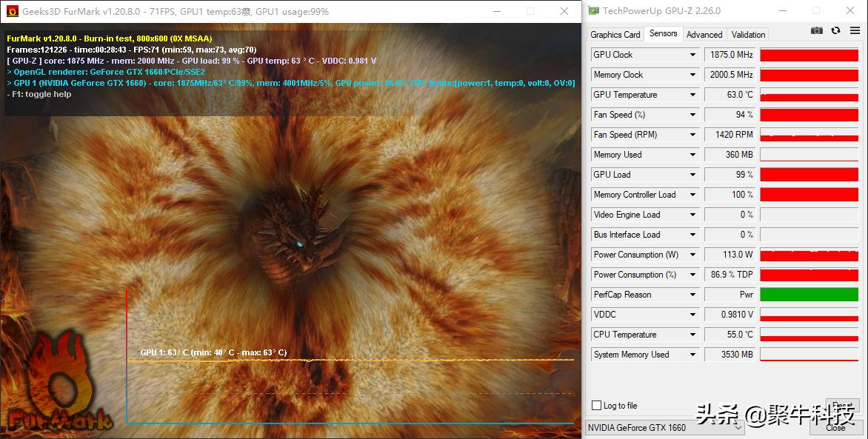Open the GPU Temperature sensor dropdown
Image resolution: width=868 pixels, height=439 pixels.
692,95
